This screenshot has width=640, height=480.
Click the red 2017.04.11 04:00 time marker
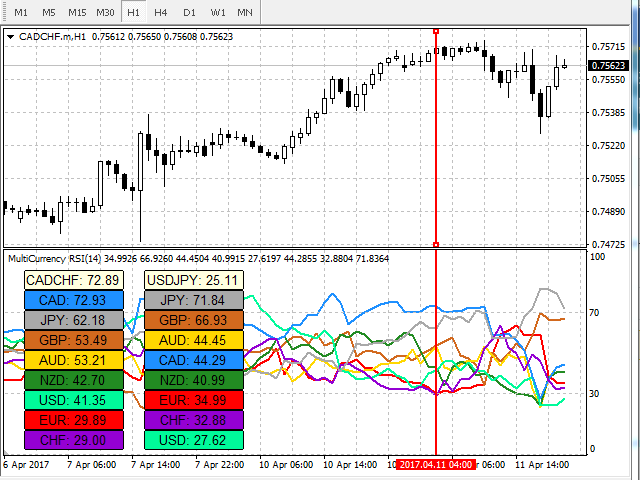point(436,465)
